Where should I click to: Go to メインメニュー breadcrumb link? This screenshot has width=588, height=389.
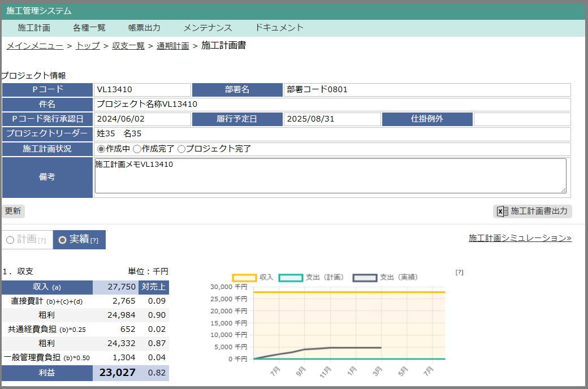pos(35,46)
